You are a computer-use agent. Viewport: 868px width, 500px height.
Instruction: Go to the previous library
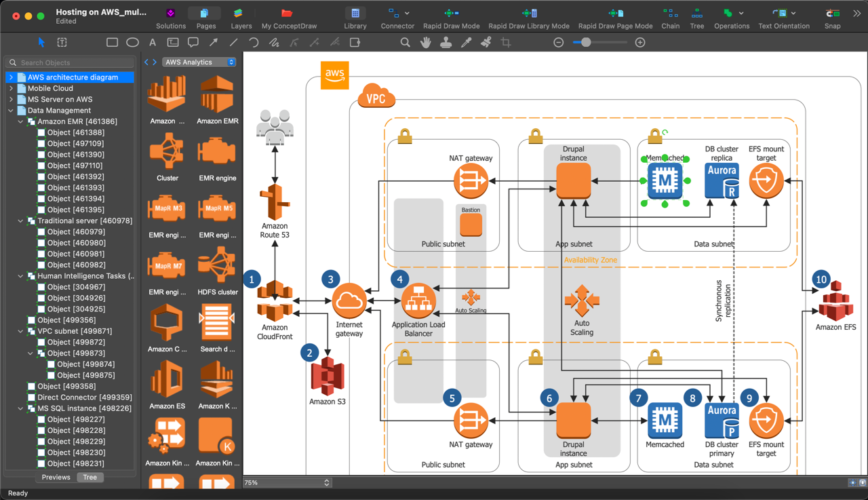(146, 62)
